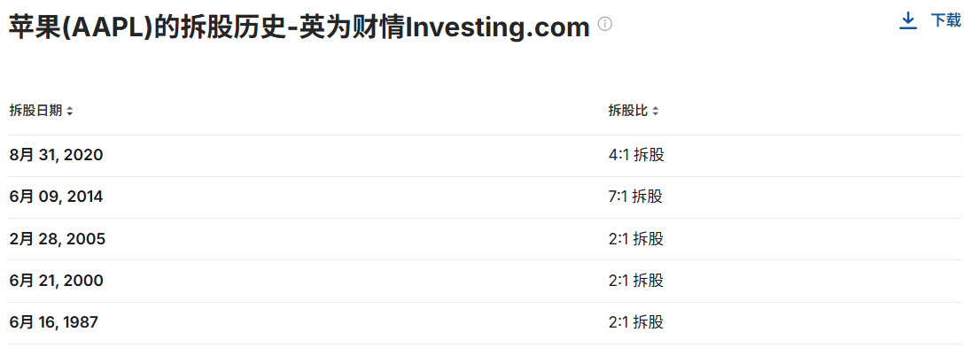
Task: Select the 8月 31, 2020 date cell
Action: [56, 155]
